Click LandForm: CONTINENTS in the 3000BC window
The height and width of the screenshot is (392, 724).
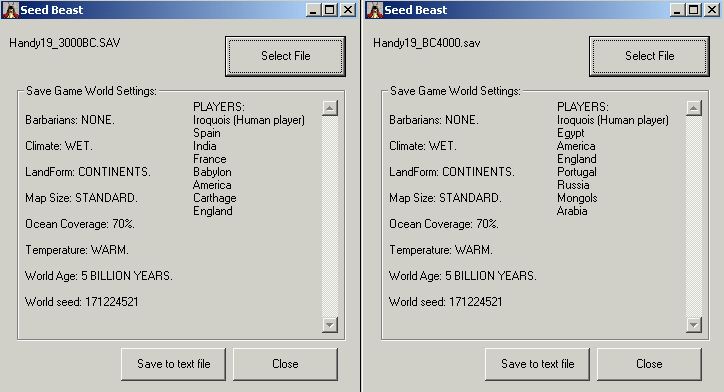[x=88, y=172]
